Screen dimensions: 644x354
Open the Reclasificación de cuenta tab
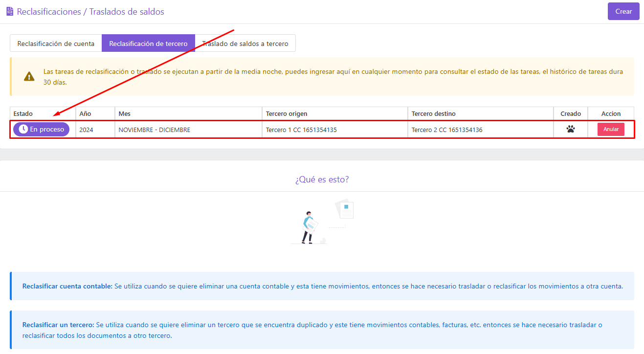[x=56, y=43]
